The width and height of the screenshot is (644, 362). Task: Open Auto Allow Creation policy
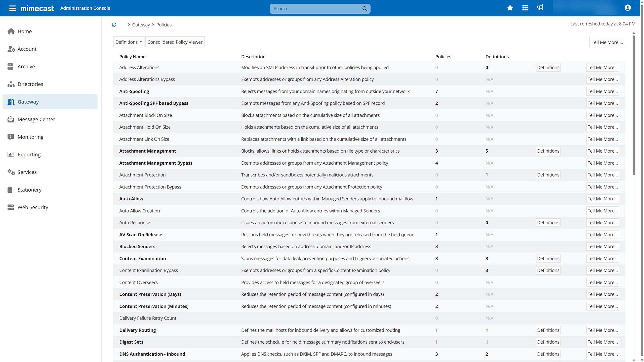[x=139, y=211]
